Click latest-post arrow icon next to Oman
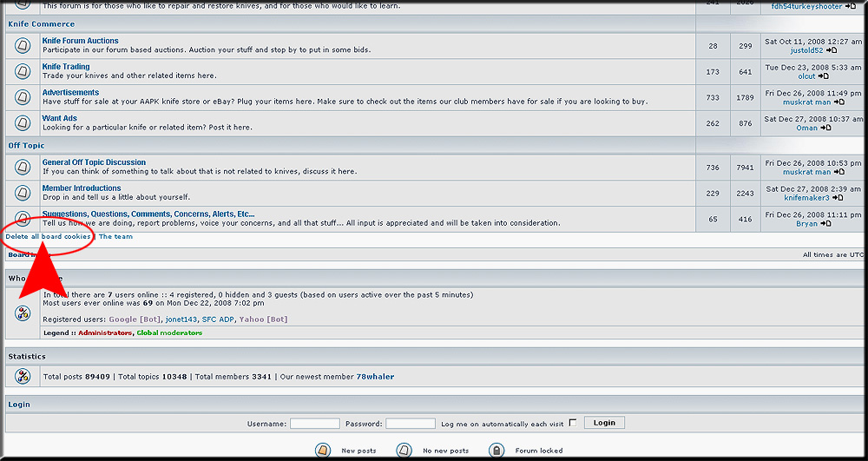Screen dimensions: 868x461 click(x=825, y=128)
